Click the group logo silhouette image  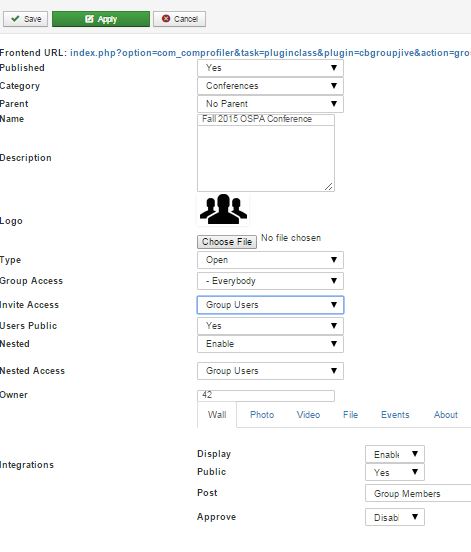pos(223,209)
